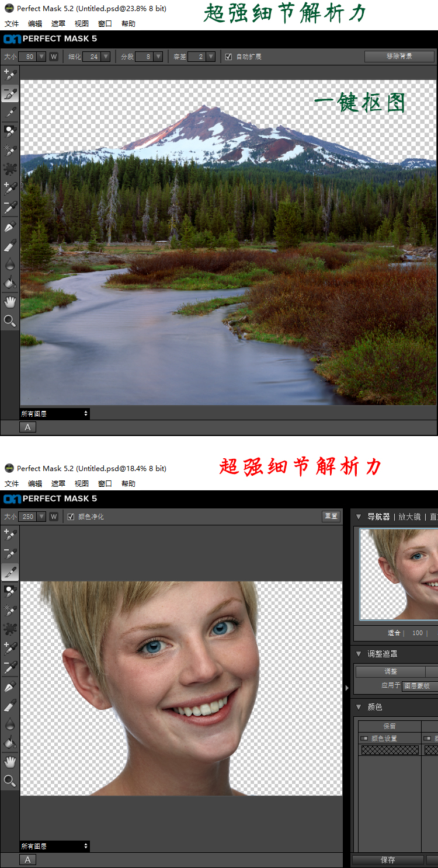Open the 细化 24 dropdown arrow
Image resolution: width=438 pixels, height=868 pixels.
click(x=105, y=57)
